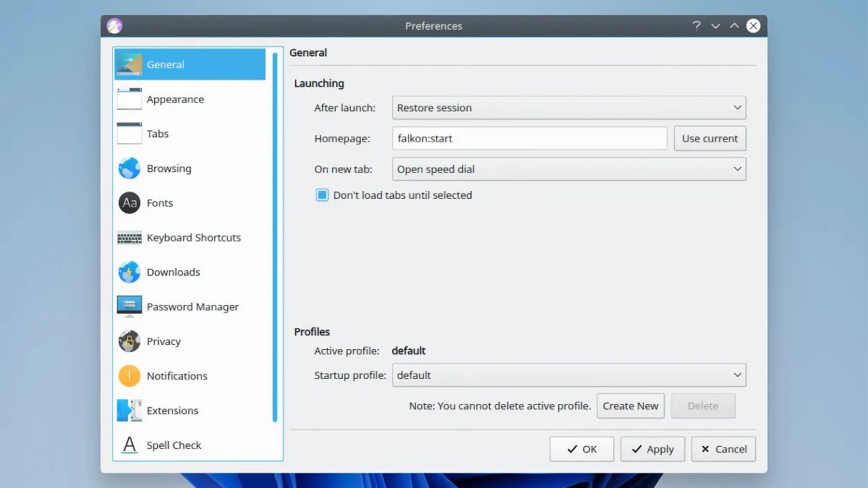Dismiss the dialog with the Cancel button

click(723, 449)
